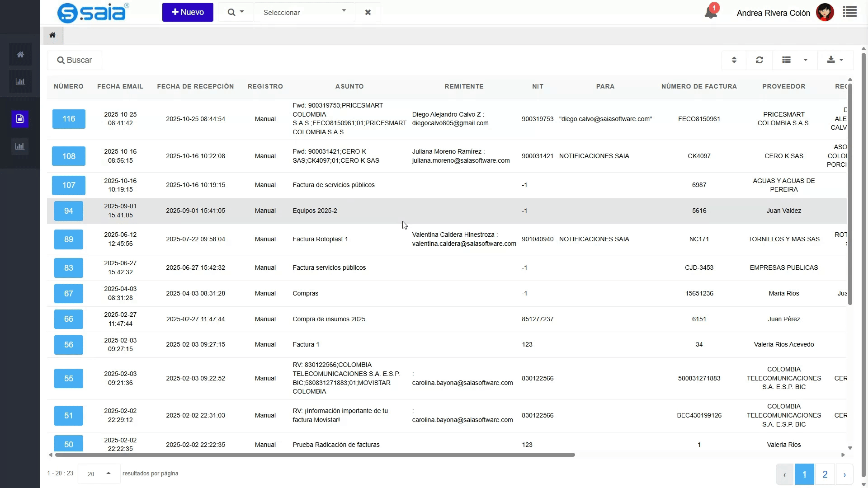The height and width of the screenshot is (488, 868).
Task: Open the top bar chart sidebar icon
Action: tap(20, 82)
